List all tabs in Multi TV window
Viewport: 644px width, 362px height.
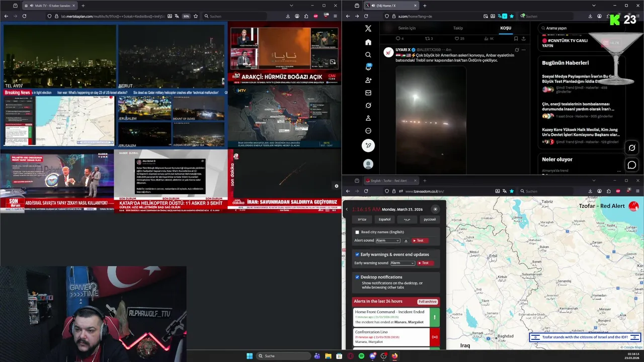[291, 6]
